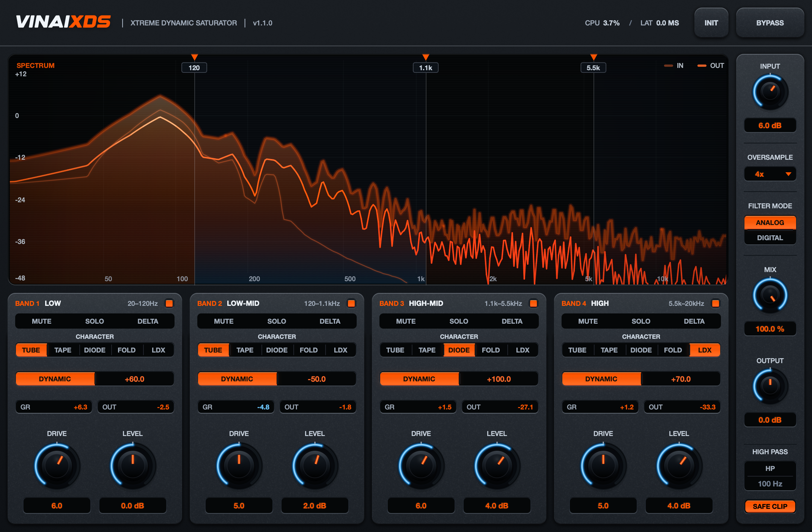This screenshot has width=812, height=532.
Task: Click the INIT button
Action: [711, 23]
